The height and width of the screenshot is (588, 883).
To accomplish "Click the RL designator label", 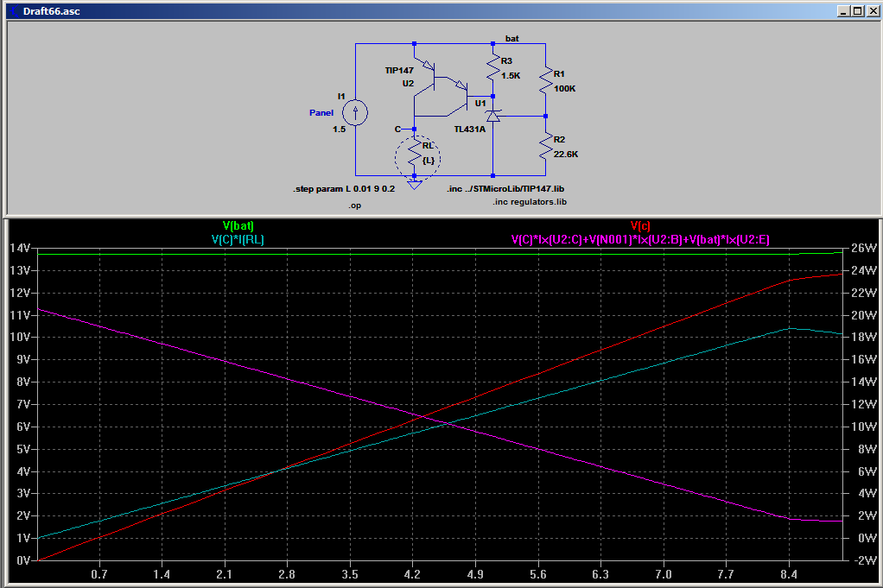I will 428,146.
